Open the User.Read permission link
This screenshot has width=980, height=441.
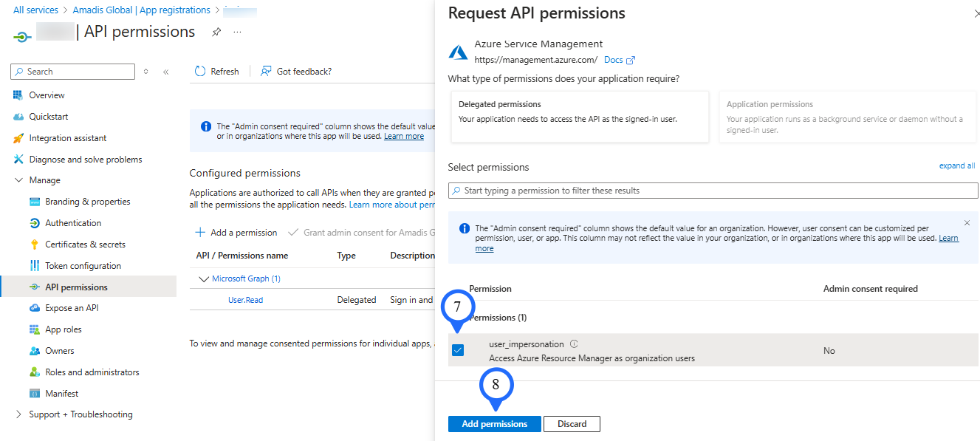pos(245,300)
